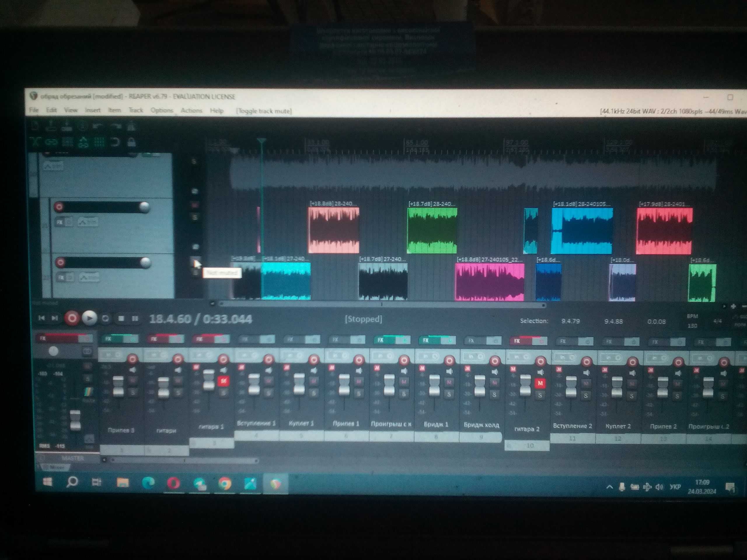Open Windows Start from the taskbar
The width and height of the screenshot is (747, 560).
48,482
